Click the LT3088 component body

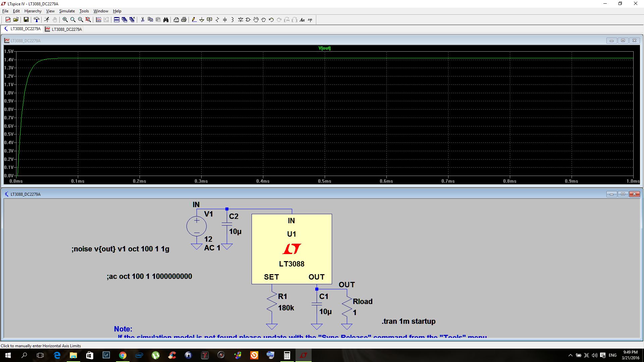pos(292,249)
